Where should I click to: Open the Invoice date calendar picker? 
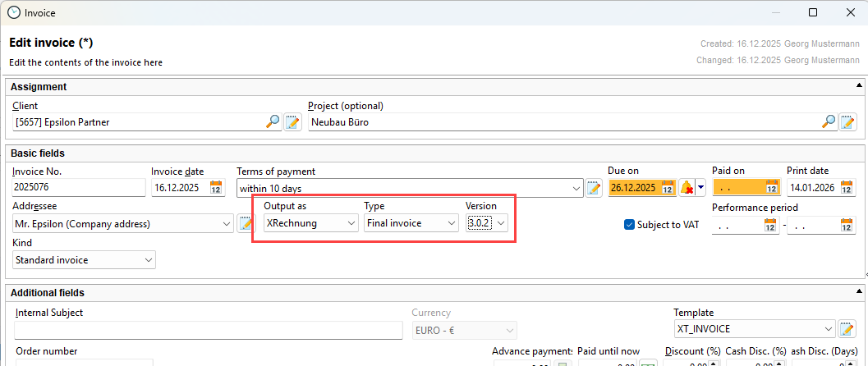point(217,188)
